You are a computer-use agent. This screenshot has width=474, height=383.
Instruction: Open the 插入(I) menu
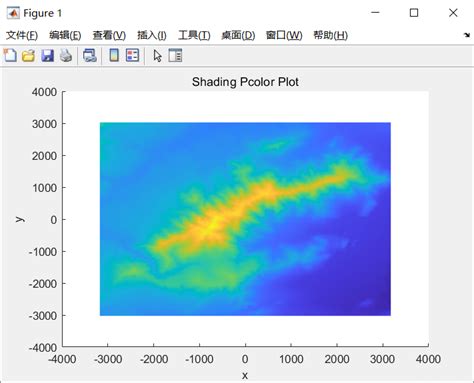click(152, 35)
